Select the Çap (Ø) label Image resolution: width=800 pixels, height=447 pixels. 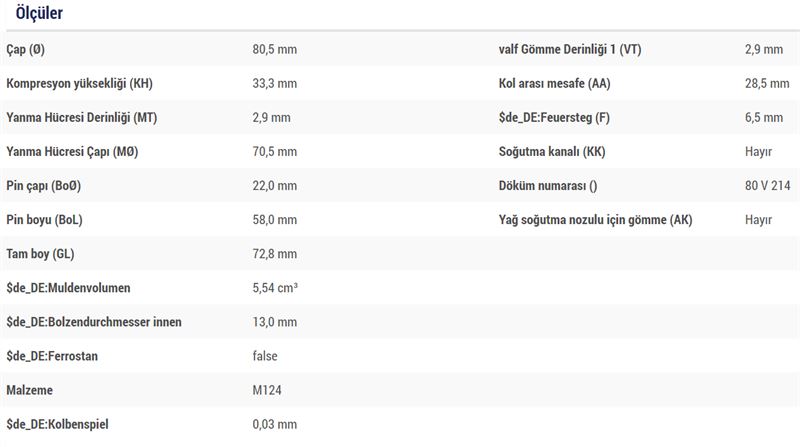coord(26,49)
